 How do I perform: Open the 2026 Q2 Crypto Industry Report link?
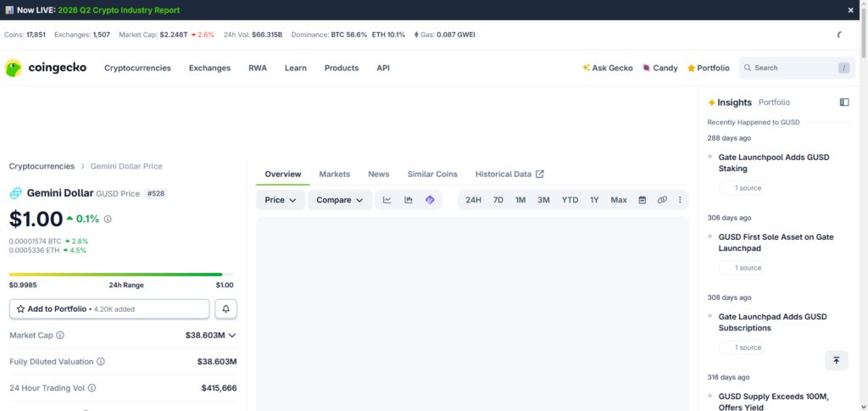119,10
